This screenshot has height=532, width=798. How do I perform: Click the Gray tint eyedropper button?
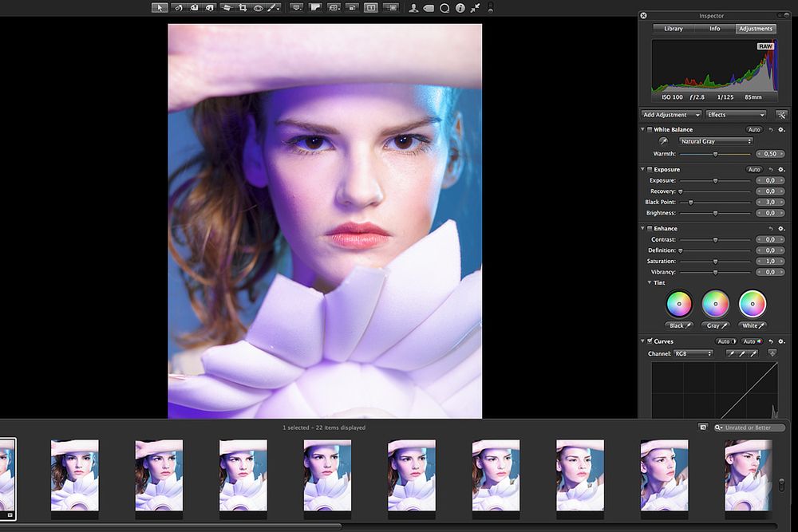716,325
